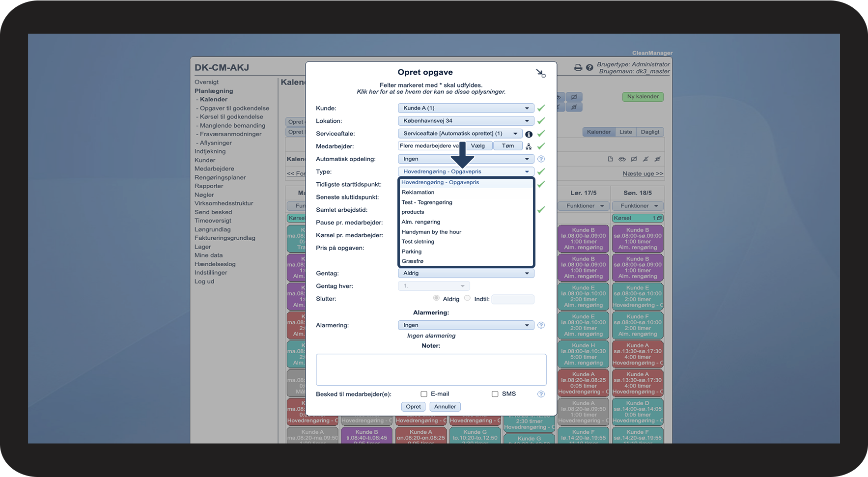Click the employee group icon beside Tøm
The width and height of the screenshot is (868, 477).
(529, 146)
